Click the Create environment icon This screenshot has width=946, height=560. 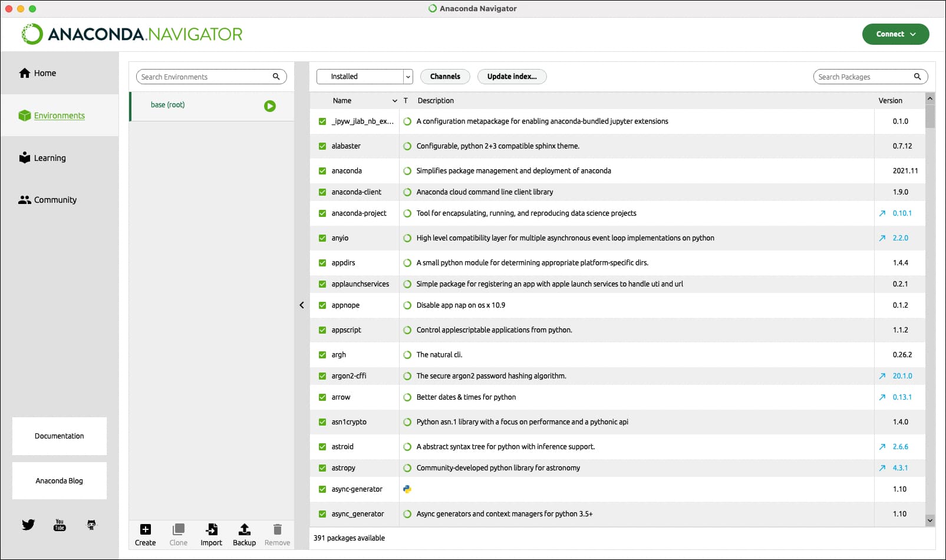point(145,530)
